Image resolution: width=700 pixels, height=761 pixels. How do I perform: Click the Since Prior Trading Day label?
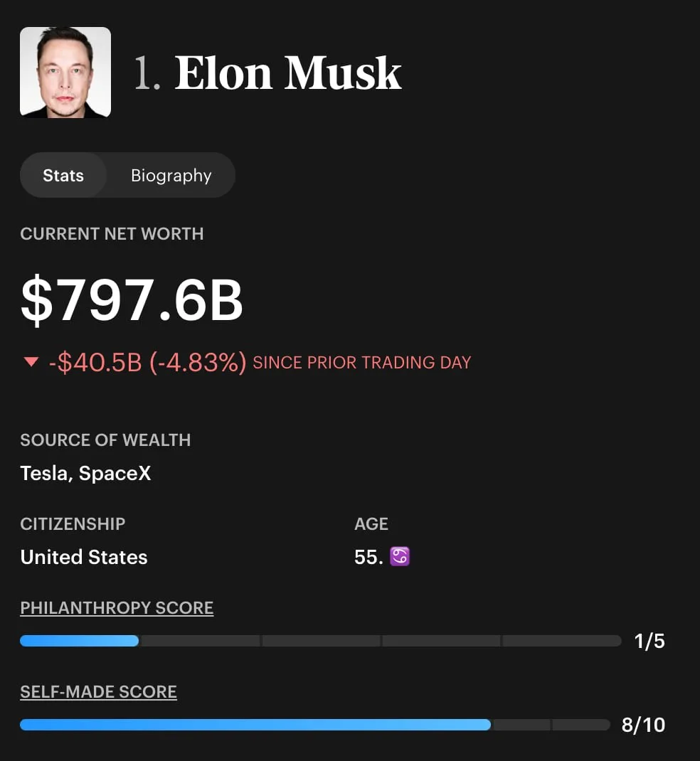click(x=362, y=363)
